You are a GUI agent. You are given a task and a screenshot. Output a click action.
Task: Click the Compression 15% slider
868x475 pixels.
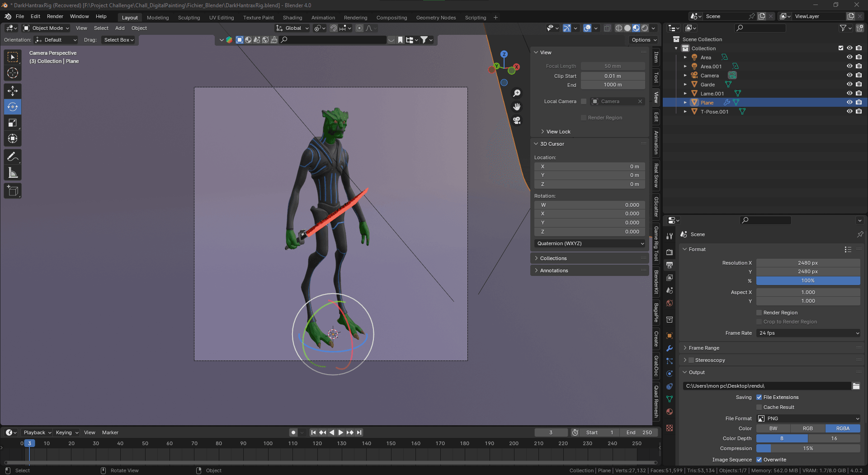[808, 448]
